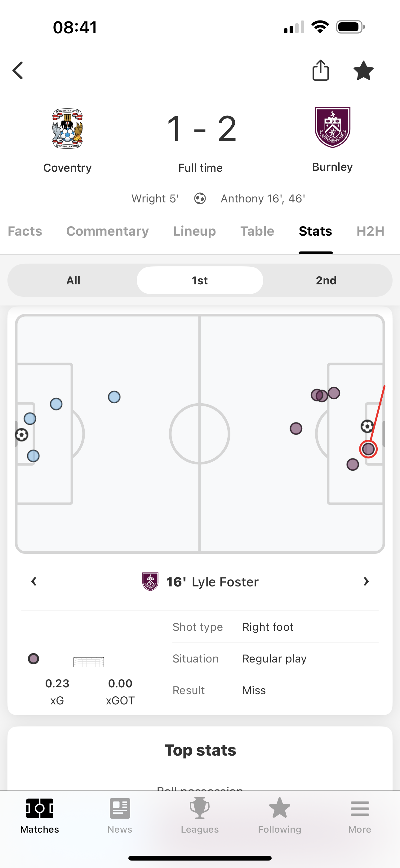Open the Leagues trophy icon
This screenshot has height=868, width=400.
[x=200, y=808]
